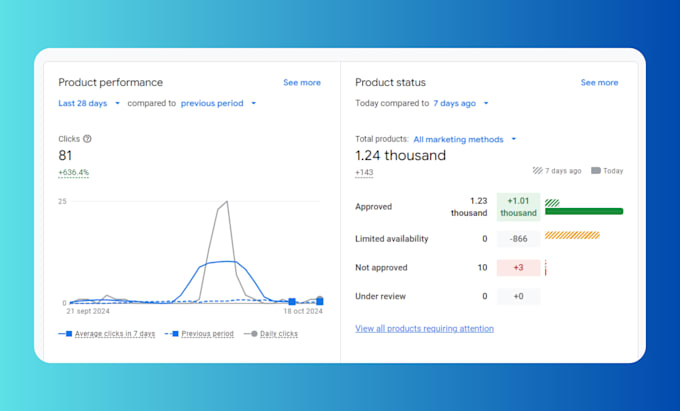Click the +636.4% clicks change value

pyautogui.click(x=73, y=173)
